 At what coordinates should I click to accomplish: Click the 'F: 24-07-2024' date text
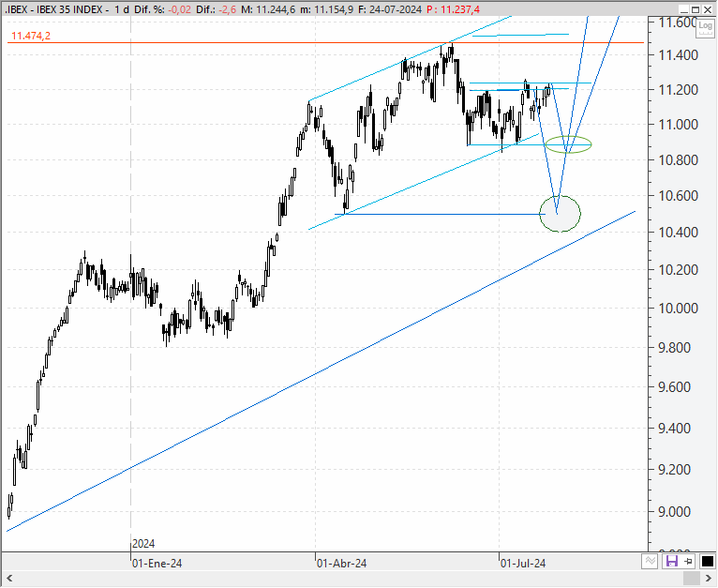point(390,9)
